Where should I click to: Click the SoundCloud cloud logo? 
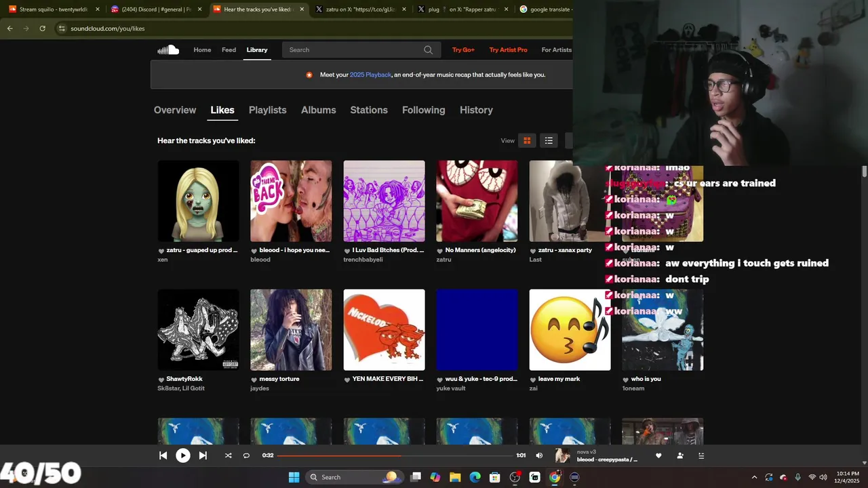pyautogui.click(x=168, y=49)
